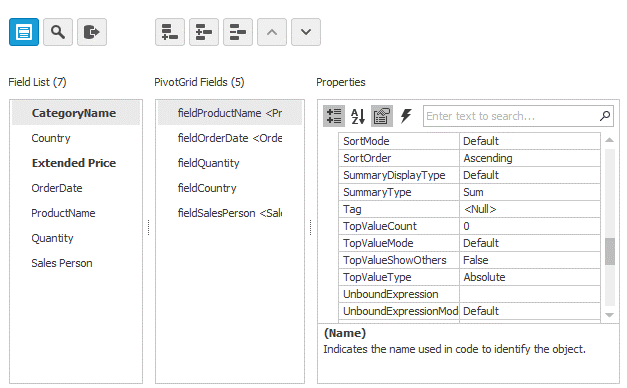The image size is (627, 388).
Task: Show events with lightning bolt icon
Action: click(x=406, y=116)
